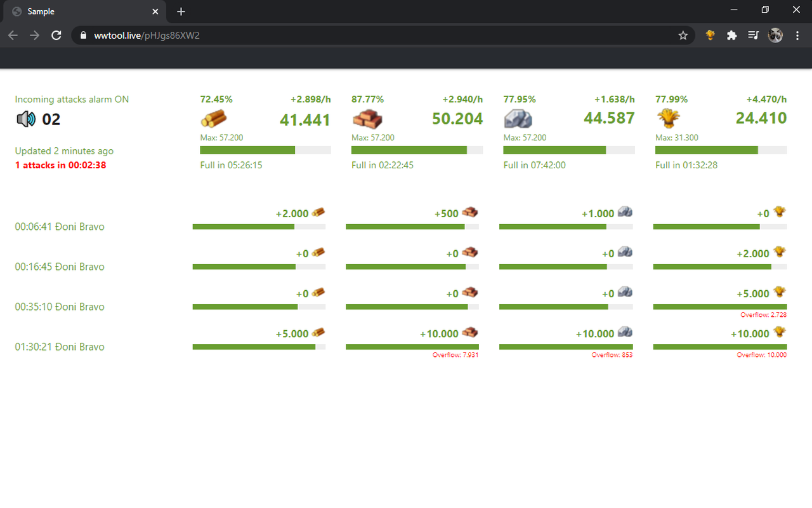Click the trophy extension icon in toolbar

click(x=710, y=36)
